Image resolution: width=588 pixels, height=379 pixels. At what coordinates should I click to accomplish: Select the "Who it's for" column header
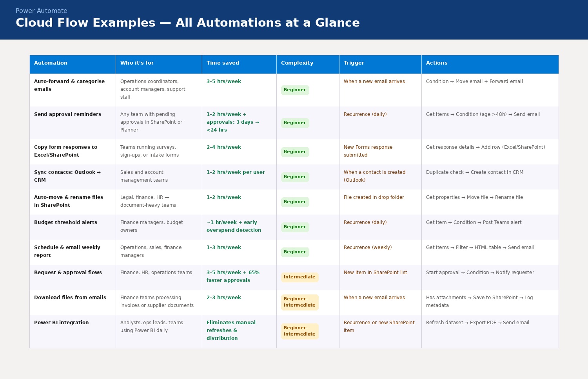click(159, 64)
